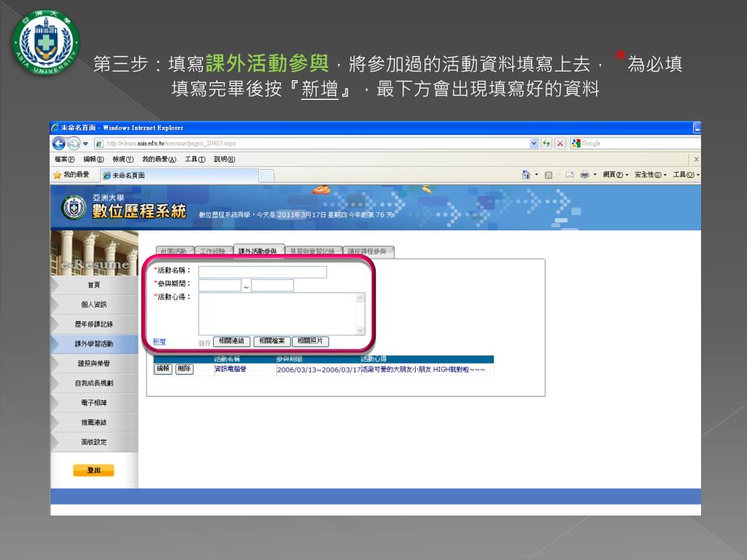747x560 pixels.
Task: Click the 相關檔案 button
Action: point(272,341)
